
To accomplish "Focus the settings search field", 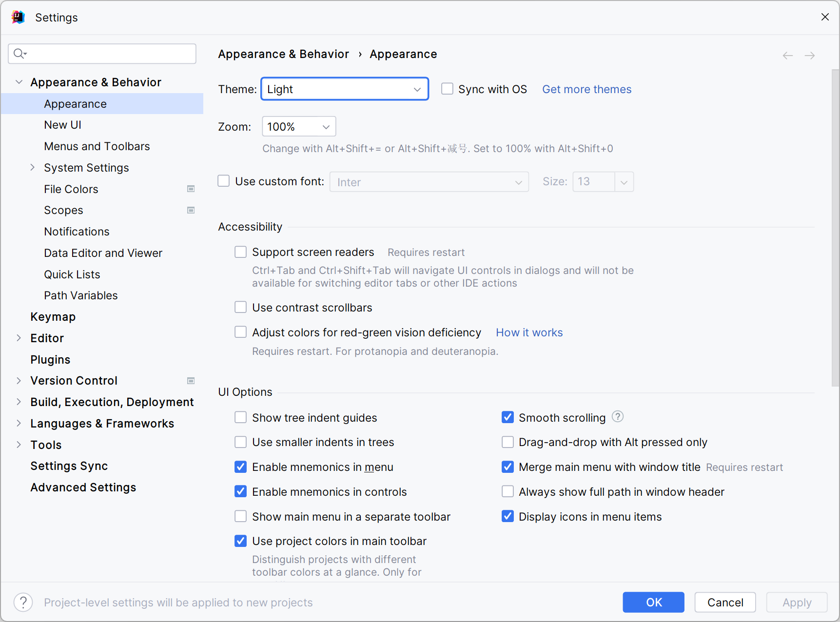I will tap(102, 54).
